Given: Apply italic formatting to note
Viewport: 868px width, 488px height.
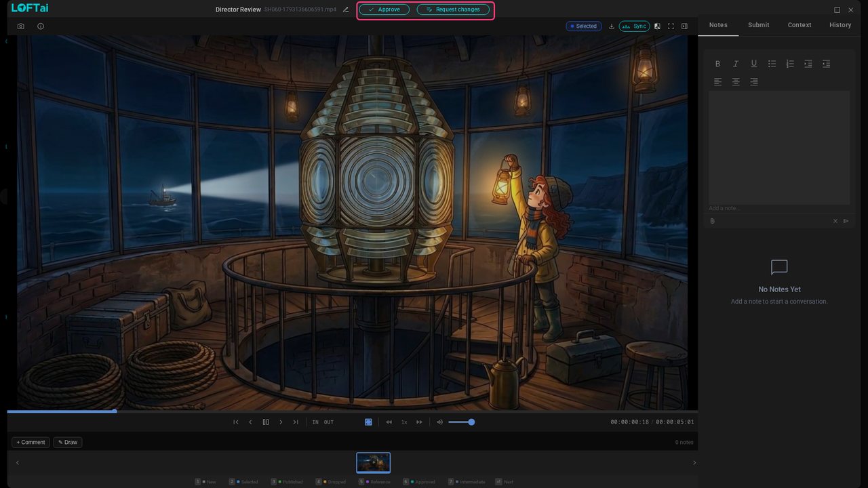Looking at the screenshot, I should pyautogui.click(x=736, y=64).
